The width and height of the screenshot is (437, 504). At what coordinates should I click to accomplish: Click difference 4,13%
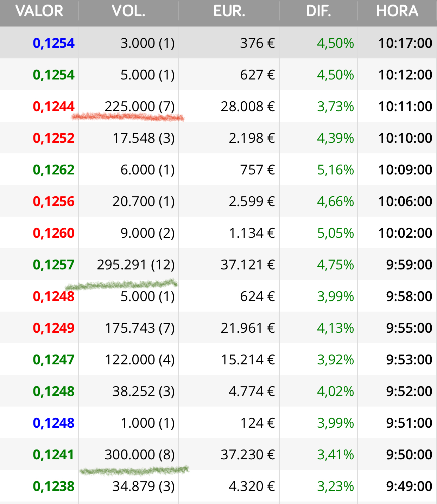335,328
